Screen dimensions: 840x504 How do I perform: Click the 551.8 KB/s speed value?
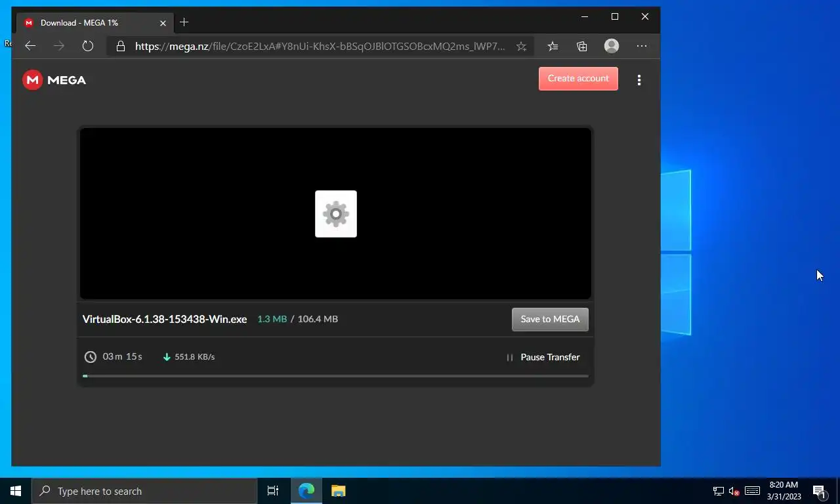[195, 357]
